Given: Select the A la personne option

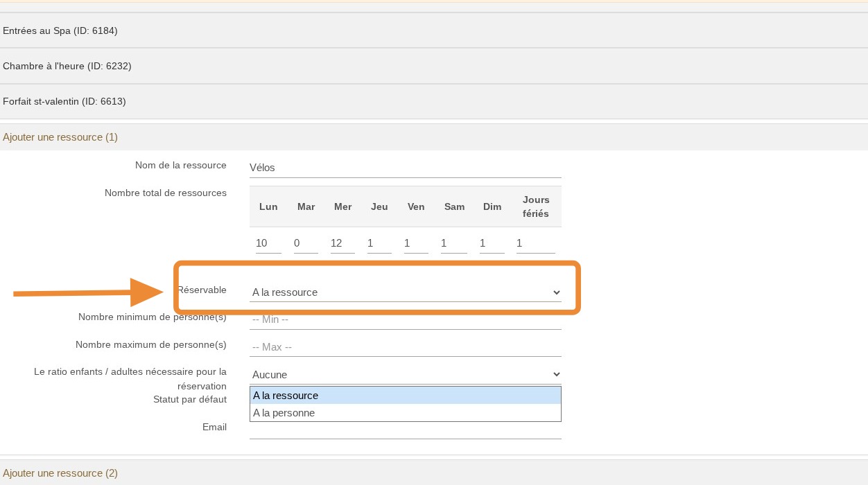Looking at the screenshot, I should point(405,413).
